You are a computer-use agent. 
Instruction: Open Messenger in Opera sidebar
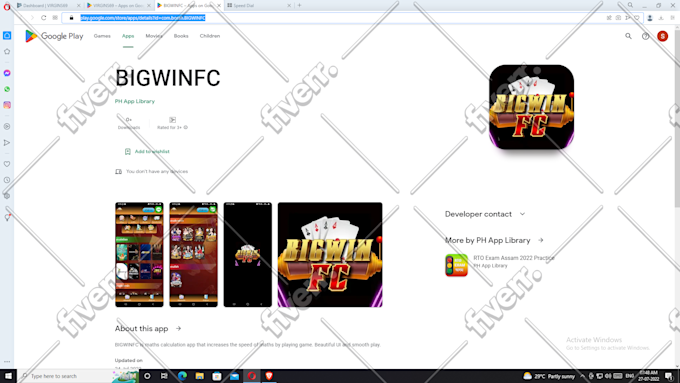click(x=7, y=73)
